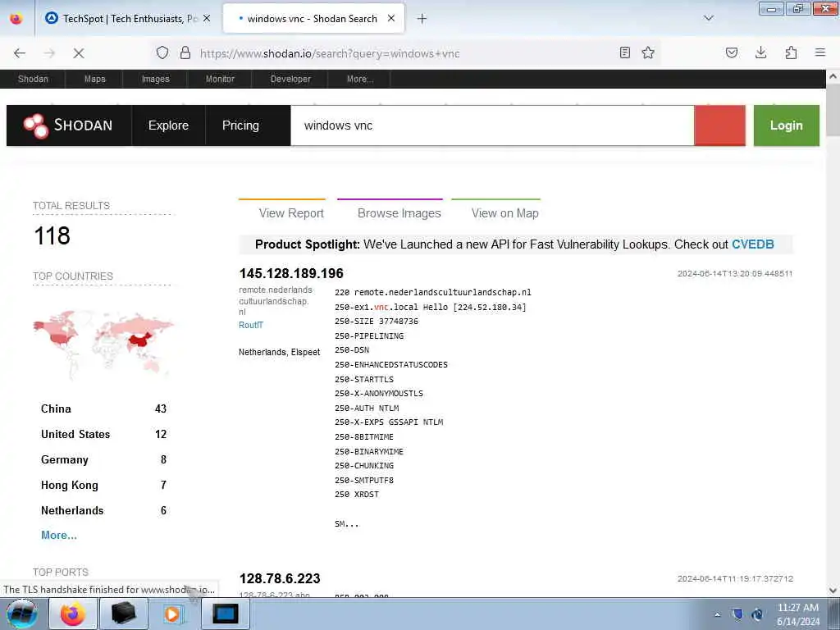Click the Firefox back arrow
This screenshot has height=630, width=840.
[20, 53]
